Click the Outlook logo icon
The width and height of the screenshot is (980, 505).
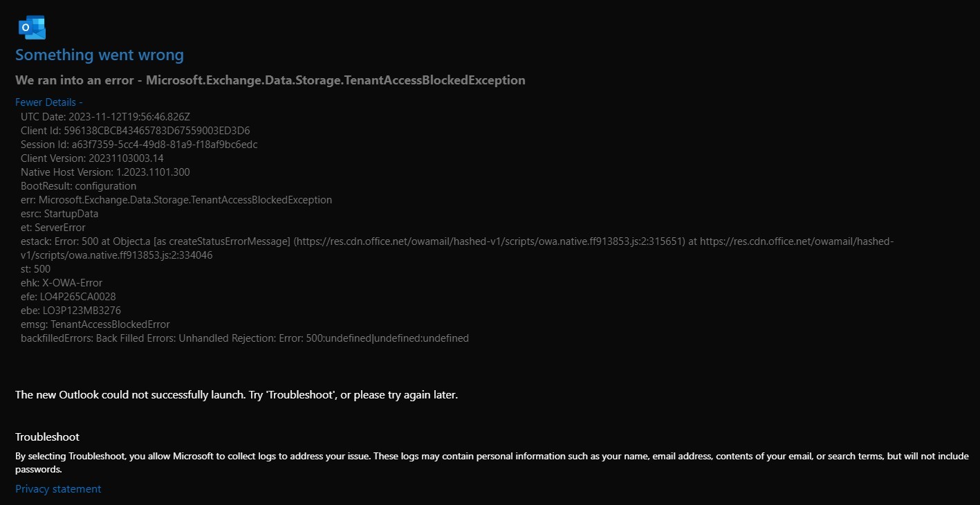32,27
